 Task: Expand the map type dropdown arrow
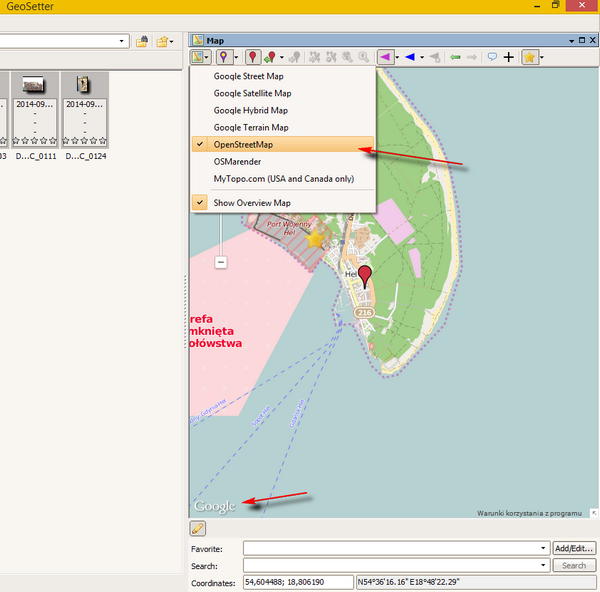click(207, 58)
